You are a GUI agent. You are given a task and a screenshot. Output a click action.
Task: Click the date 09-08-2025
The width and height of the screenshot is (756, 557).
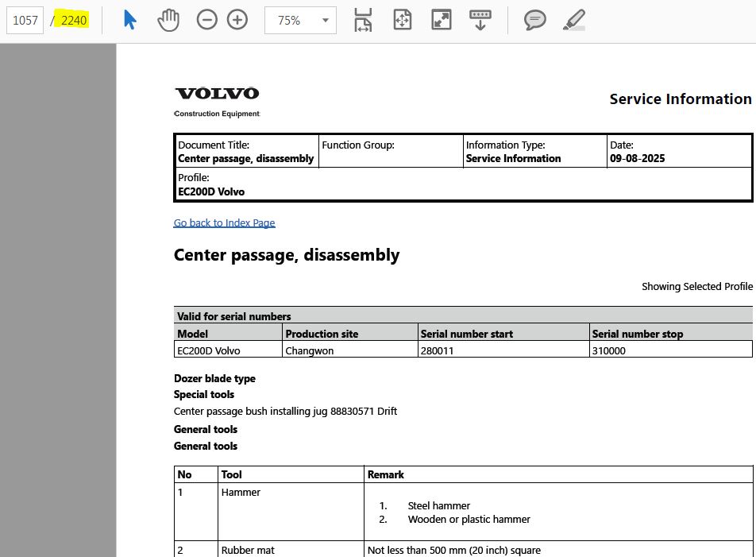click(637, 159)
